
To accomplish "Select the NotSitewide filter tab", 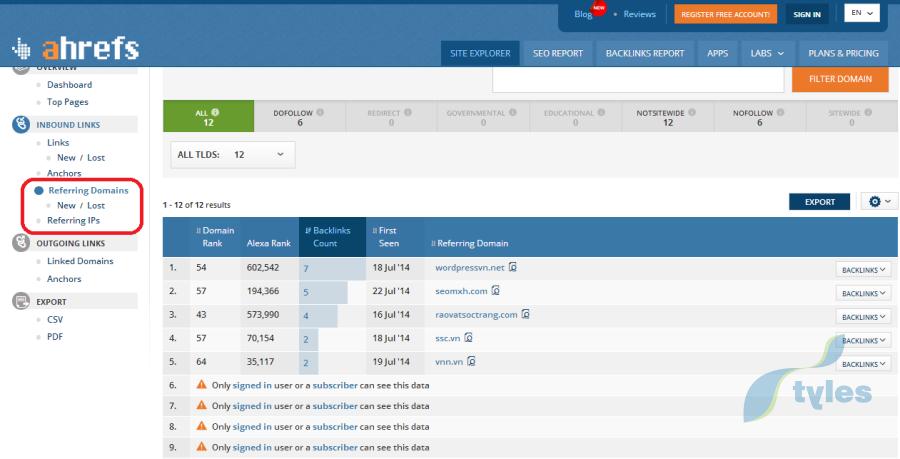I will [x=665, y=118].
